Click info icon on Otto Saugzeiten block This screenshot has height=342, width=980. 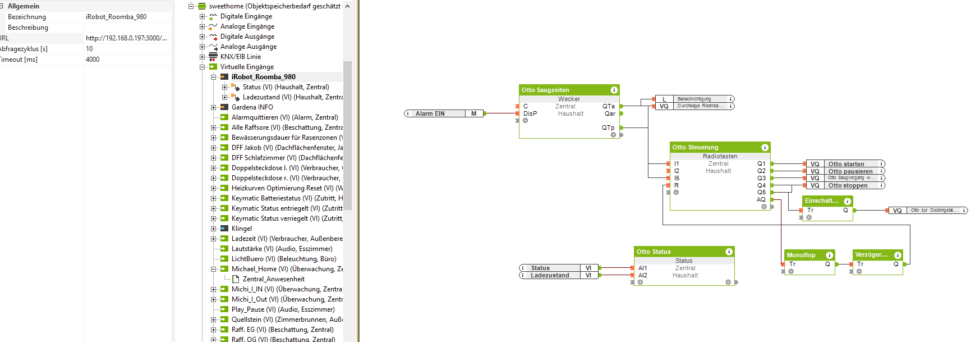(614, 90)
